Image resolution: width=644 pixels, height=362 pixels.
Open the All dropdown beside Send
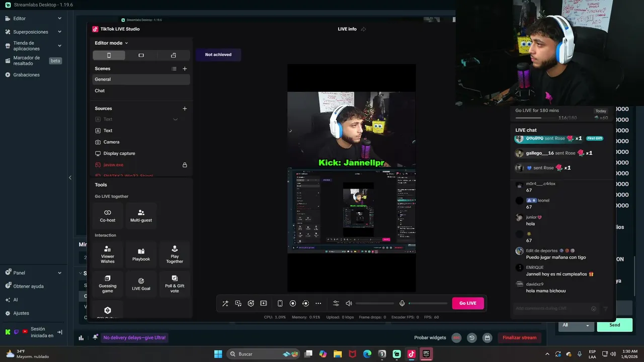[576, 325]
